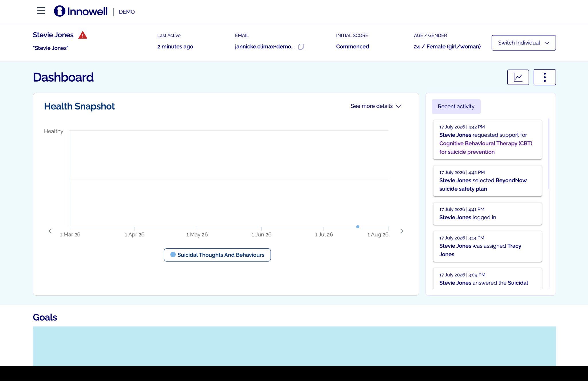Click the 1 Aug 26 axis label
The width and height of the screenshot is (588, 381).
click(378, 234)
